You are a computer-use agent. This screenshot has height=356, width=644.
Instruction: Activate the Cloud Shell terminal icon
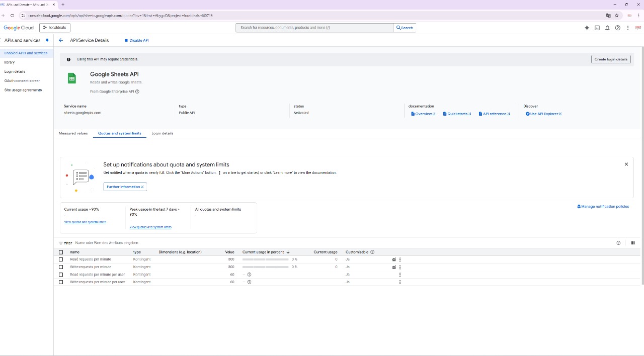(597, 28)
